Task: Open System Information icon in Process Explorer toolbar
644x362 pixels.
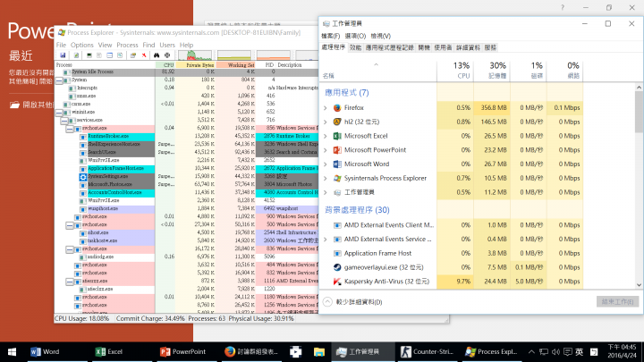Action: point(89,55)
